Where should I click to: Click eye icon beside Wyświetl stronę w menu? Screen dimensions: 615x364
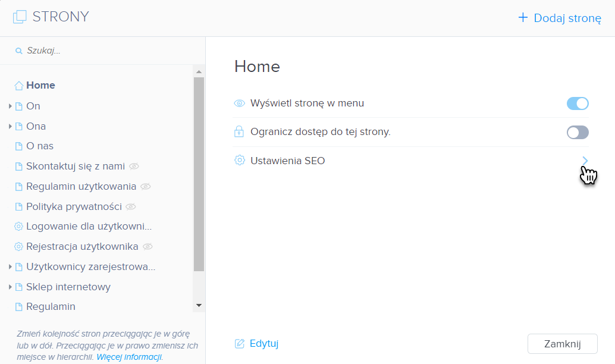pyautogui.click(x=239, y=103)
